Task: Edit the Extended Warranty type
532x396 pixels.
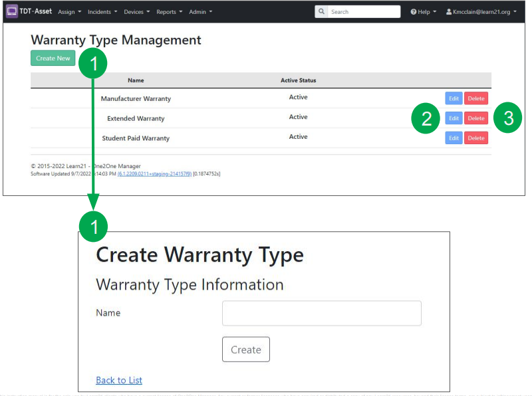Action: point(454,118)
